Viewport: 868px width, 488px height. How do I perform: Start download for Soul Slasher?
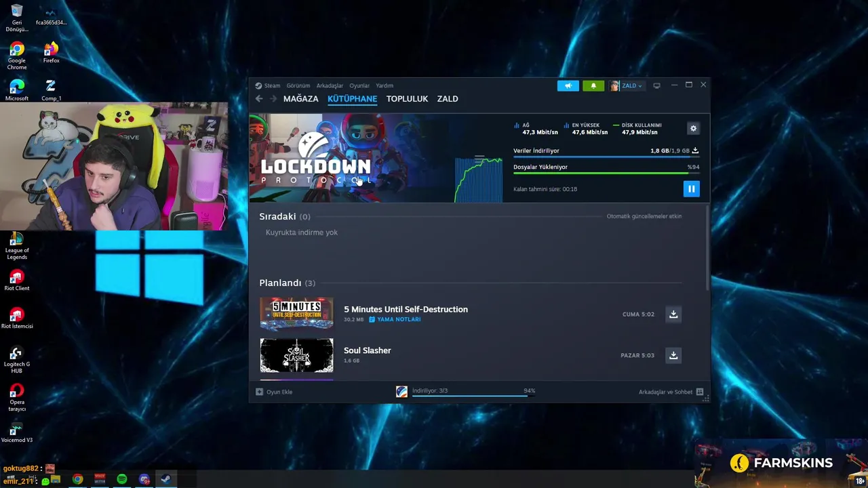coord(673,355)
